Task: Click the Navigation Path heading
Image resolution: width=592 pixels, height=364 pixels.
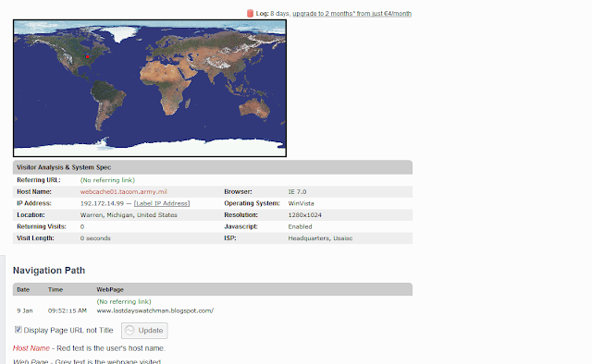Action: tap(49, 271)
